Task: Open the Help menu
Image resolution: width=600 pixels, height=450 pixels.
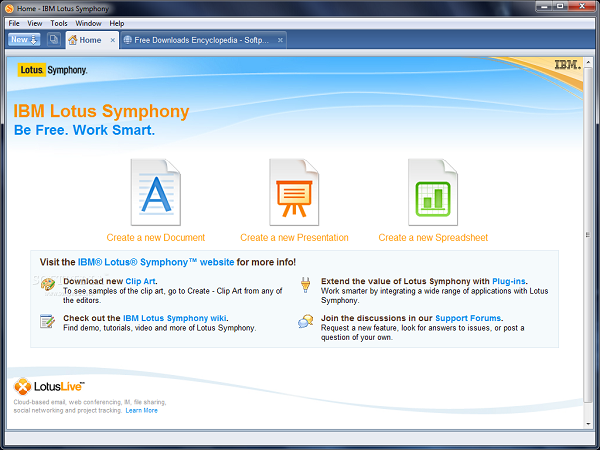Action: [x=117, y=23]
